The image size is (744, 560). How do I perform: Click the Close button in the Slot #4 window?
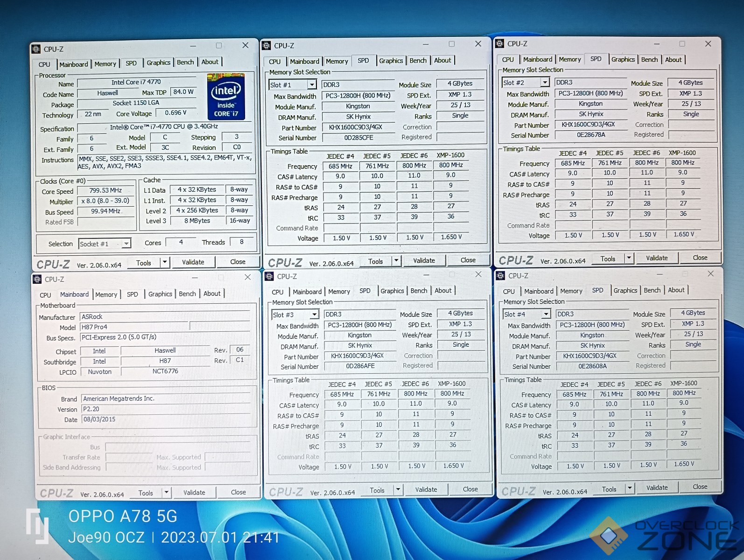(700, 487)
